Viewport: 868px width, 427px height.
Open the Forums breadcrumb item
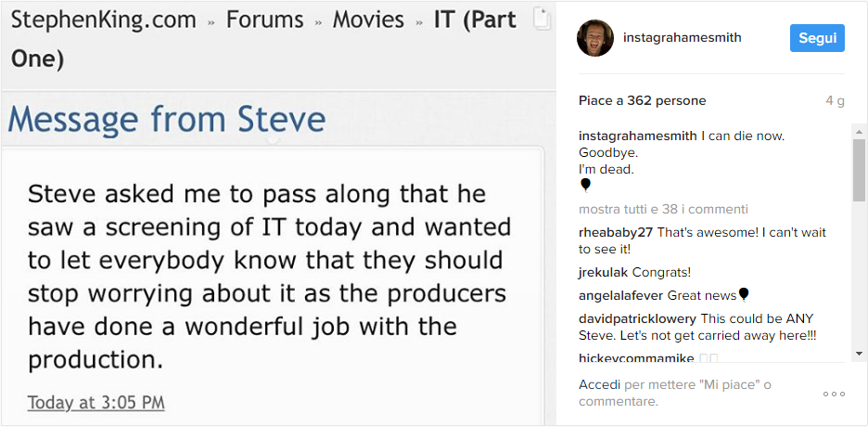pyautogui.click(x=264, y=19)
